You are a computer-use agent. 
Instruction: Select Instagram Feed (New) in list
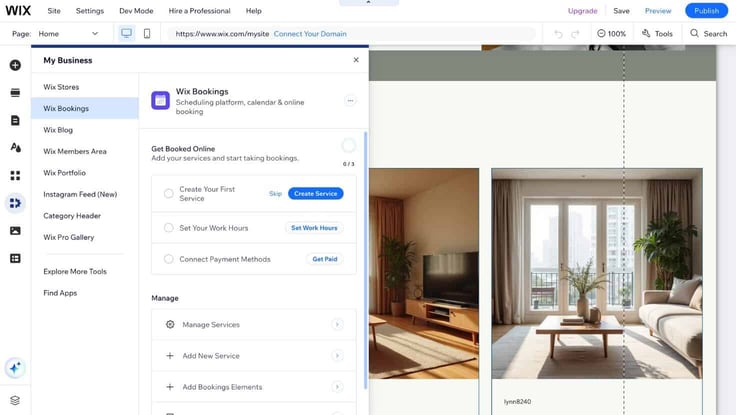click(x=85, y=194)
